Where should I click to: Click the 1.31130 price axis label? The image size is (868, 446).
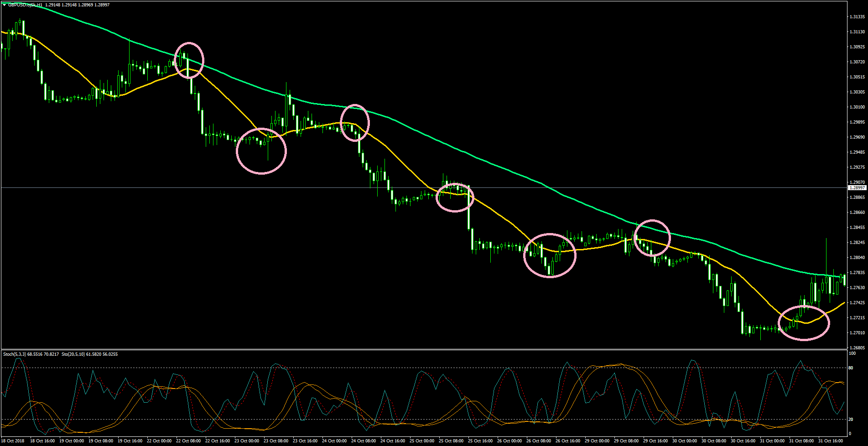(x=857, y=32)
